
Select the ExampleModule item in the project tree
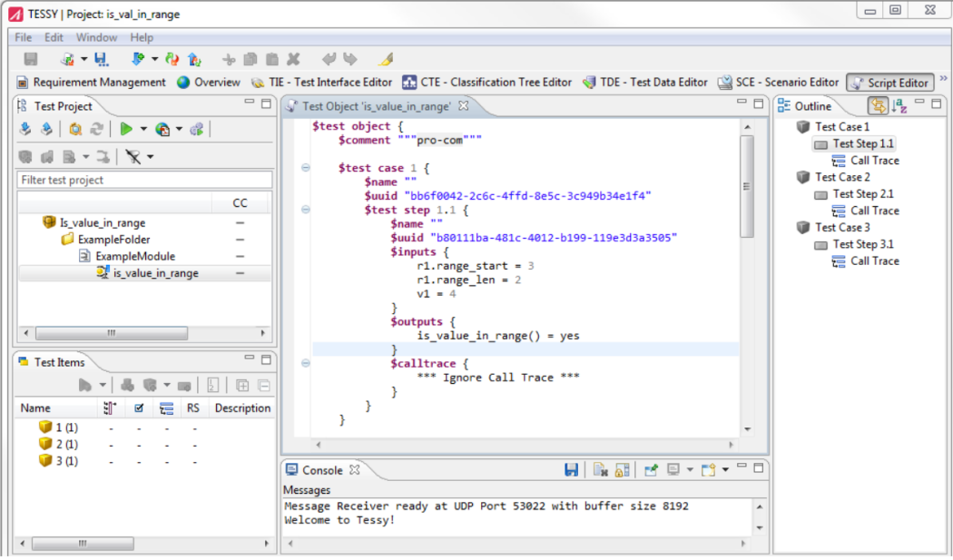(134, 256)
